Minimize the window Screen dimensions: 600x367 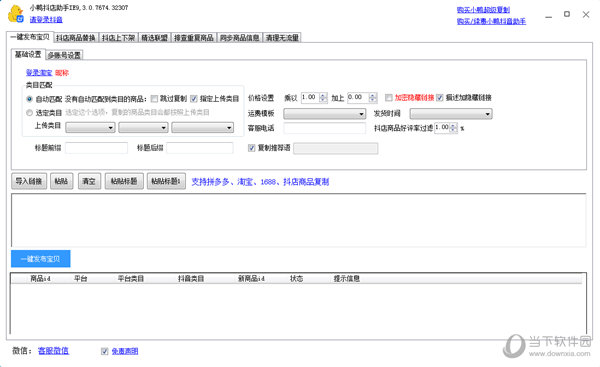(x=549, y=16)
